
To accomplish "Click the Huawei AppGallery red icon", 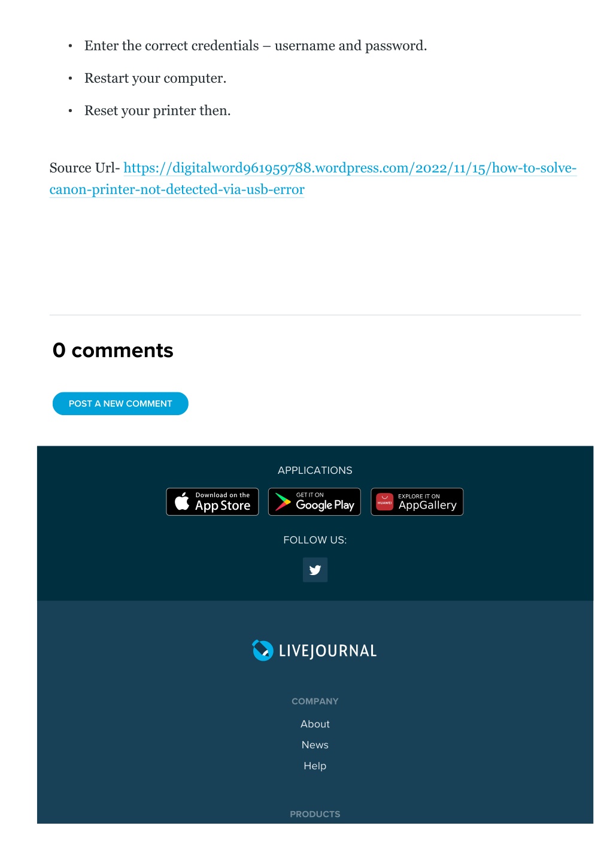I will pos(384,502).
